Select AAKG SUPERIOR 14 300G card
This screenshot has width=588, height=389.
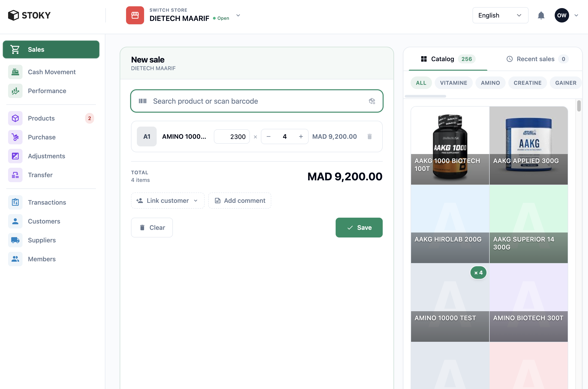coord(529,224)
